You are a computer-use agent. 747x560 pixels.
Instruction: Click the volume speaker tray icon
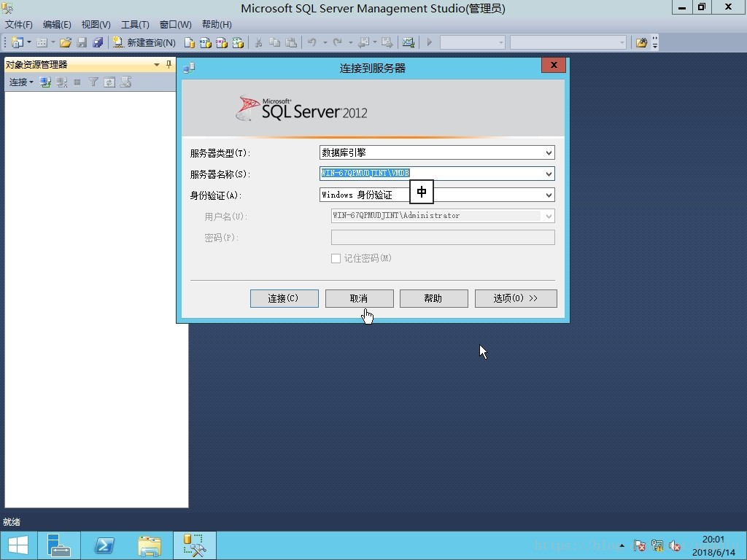[674, 545]
